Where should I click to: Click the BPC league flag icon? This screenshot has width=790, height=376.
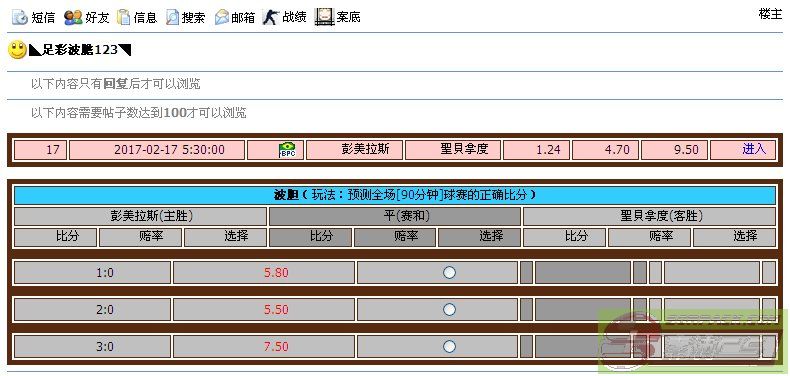[287, 150]
